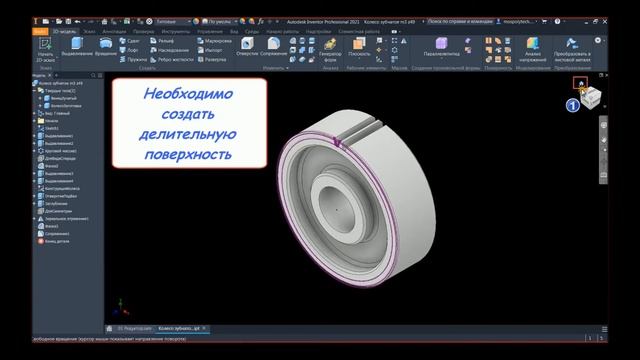Open the Файл tab
Screen dimensions: 640x360
coord(40,31)
